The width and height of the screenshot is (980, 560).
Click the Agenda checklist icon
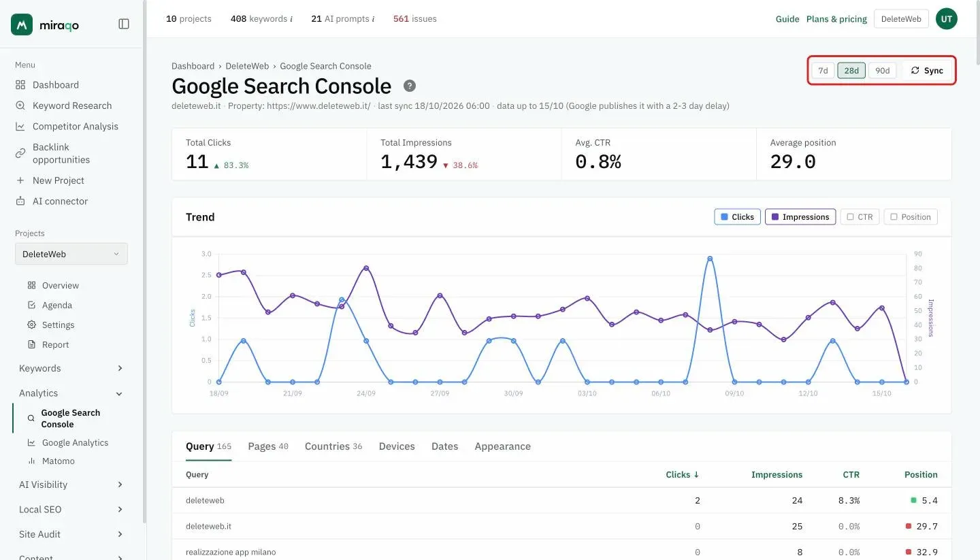point(31,306)
